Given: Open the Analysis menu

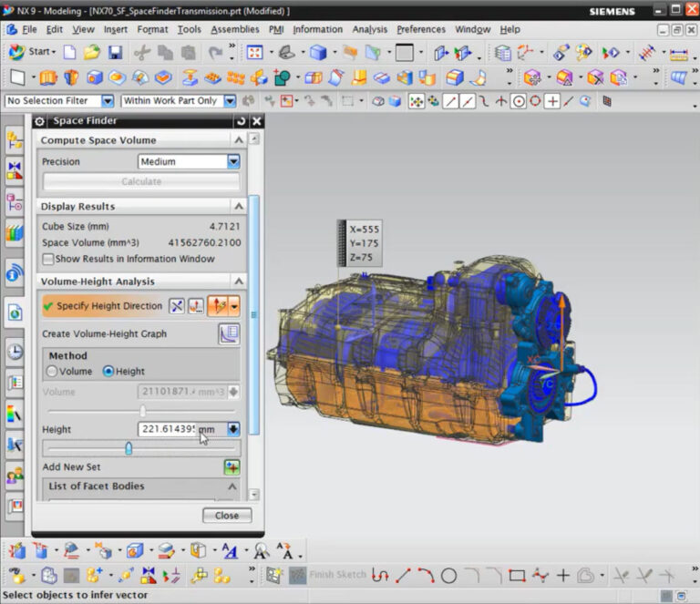Looking at the screenshot, I should click(x=370, y=29).
